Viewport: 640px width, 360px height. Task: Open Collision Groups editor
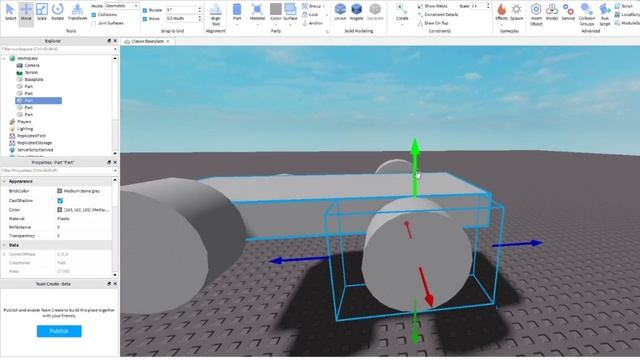click(587, 14)
